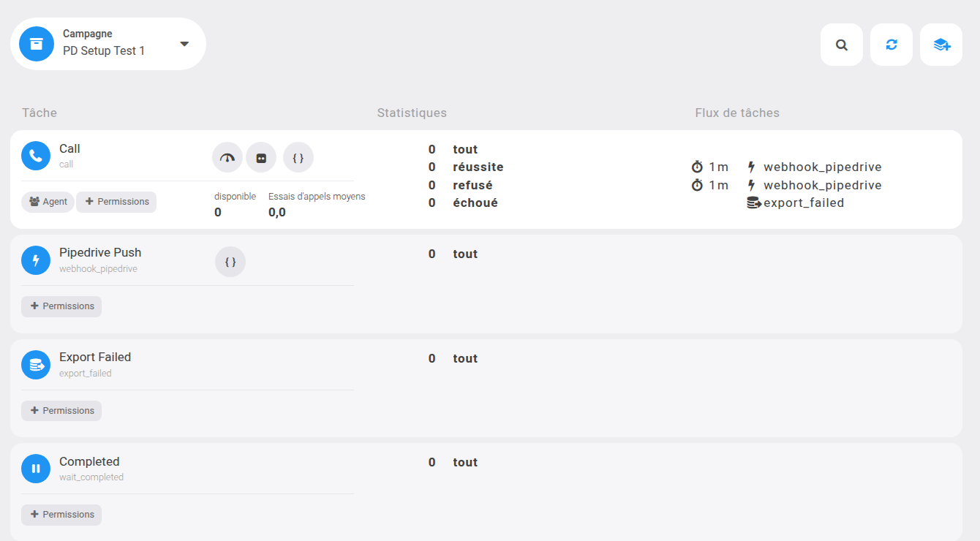Viewport: 980px width, 541px height.
Task: Click the 'Statistiques' column header
Action: tap(412, 113)
